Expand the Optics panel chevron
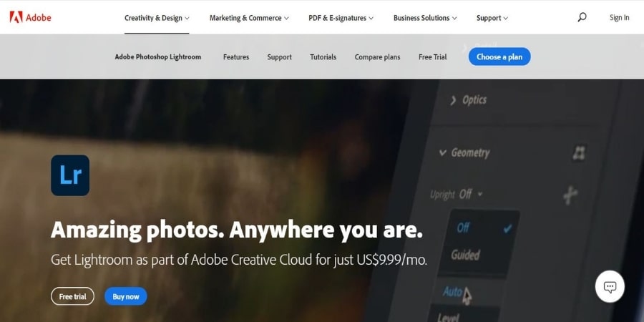This screenshot has width=644, height=322. tap(454, 100)
